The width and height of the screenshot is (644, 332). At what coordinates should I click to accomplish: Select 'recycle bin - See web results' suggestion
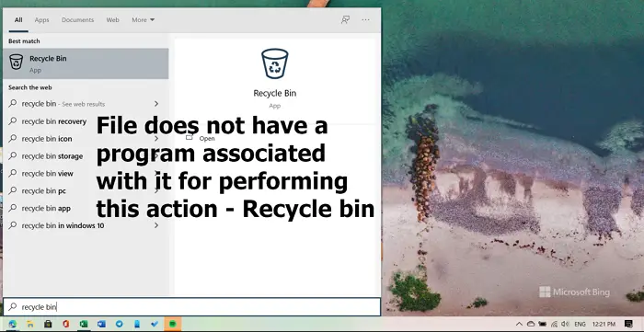point(86,104)
